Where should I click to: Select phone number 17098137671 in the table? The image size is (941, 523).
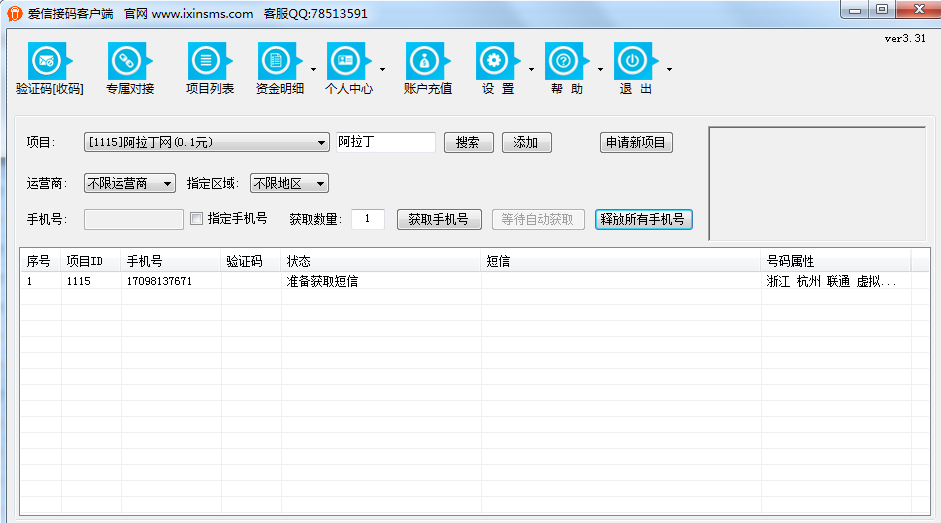159,281
